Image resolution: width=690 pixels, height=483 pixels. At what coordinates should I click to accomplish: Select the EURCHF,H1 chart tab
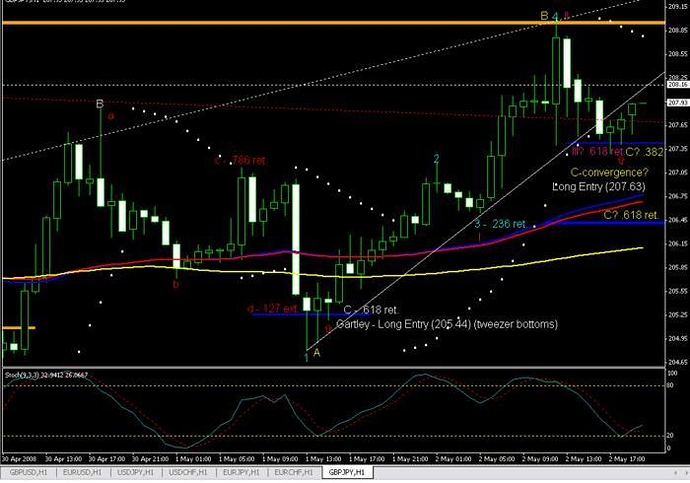tap(294, 472)
